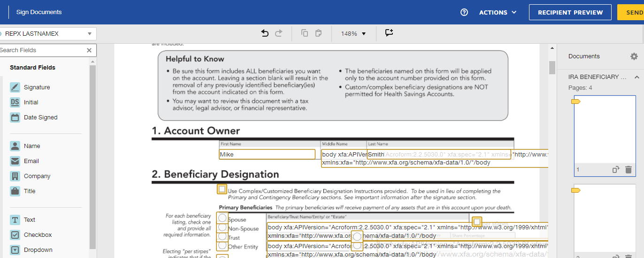Select the Title briefcase field icon
The width and height of the screenshot is (644, 258).
pyautogui.click(x=15, y=191)
